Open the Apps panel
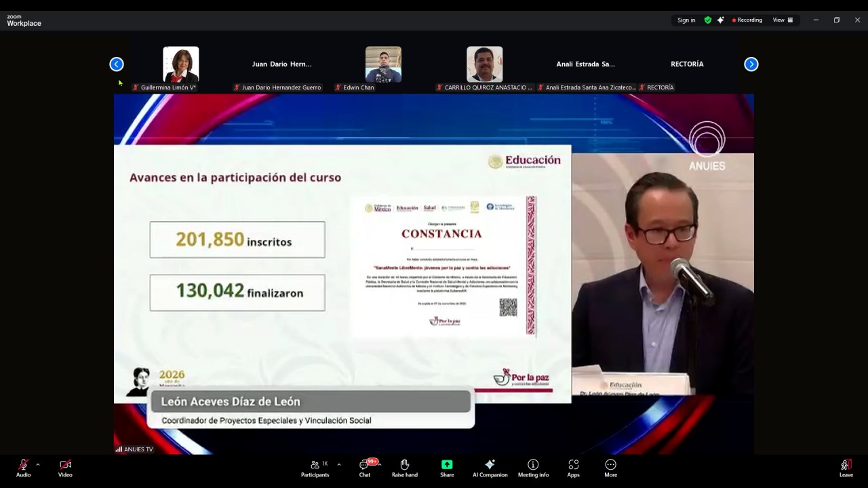The width and height of the screenshot is (868, 488). [573, 468]
